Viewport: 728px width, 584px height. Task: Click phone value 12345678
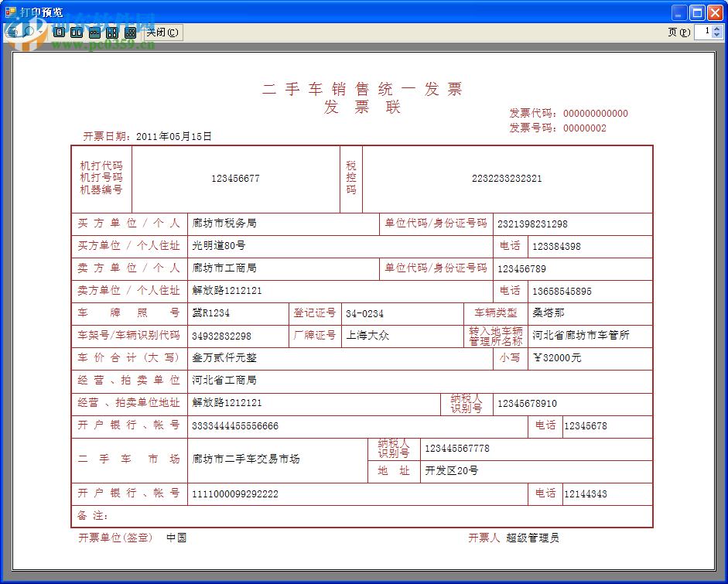(585, 425)
